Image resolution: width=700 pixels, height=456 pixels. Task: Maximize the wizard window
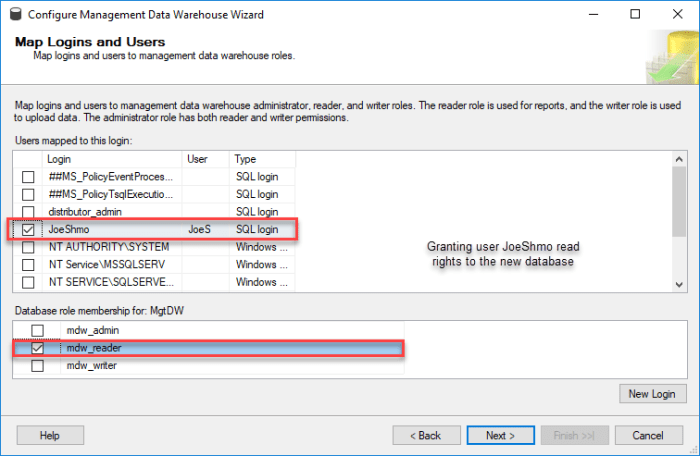[635, 15]
